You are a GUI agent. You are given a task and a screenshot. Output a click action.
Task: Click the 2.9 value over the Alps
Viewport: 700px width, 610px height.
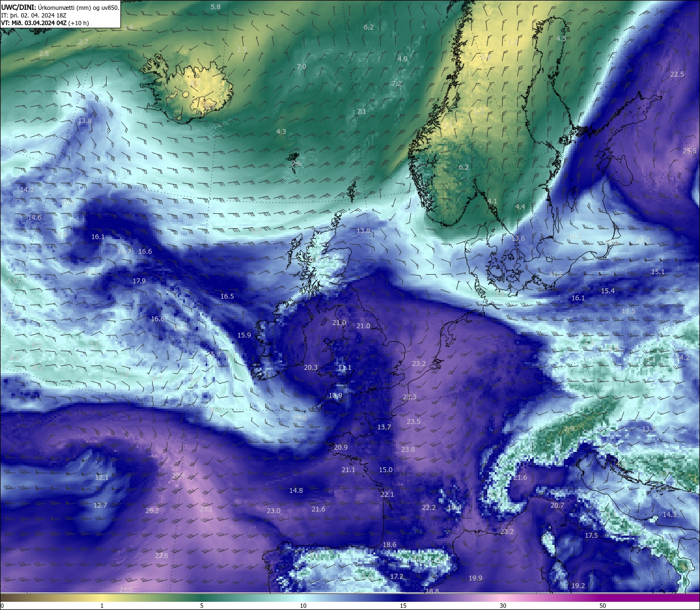(x=569, y=428)
